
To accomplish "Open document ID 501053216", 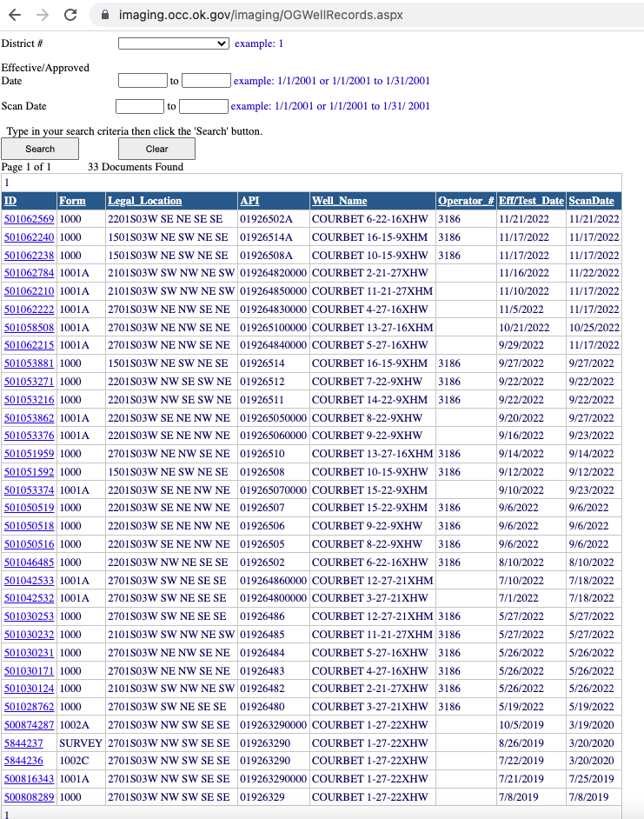I will click(x=30, y=400).
